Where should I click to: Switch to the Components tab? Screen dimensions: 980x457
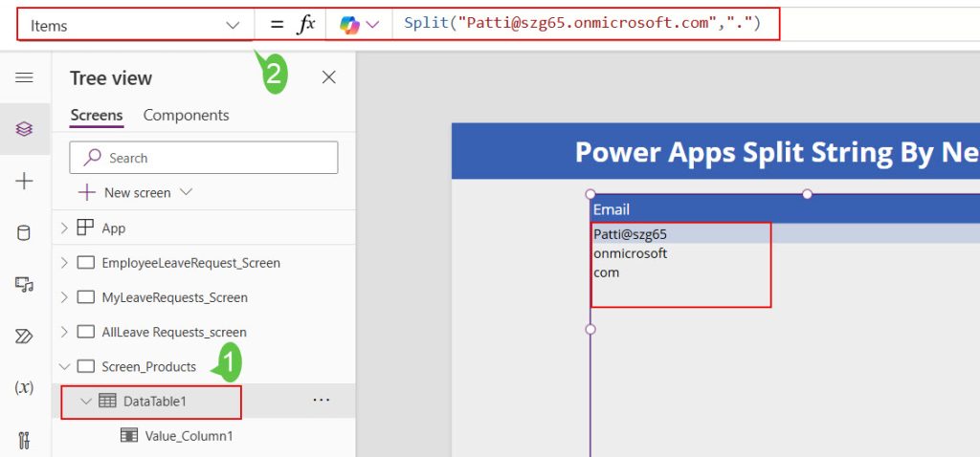click(187, 116)
